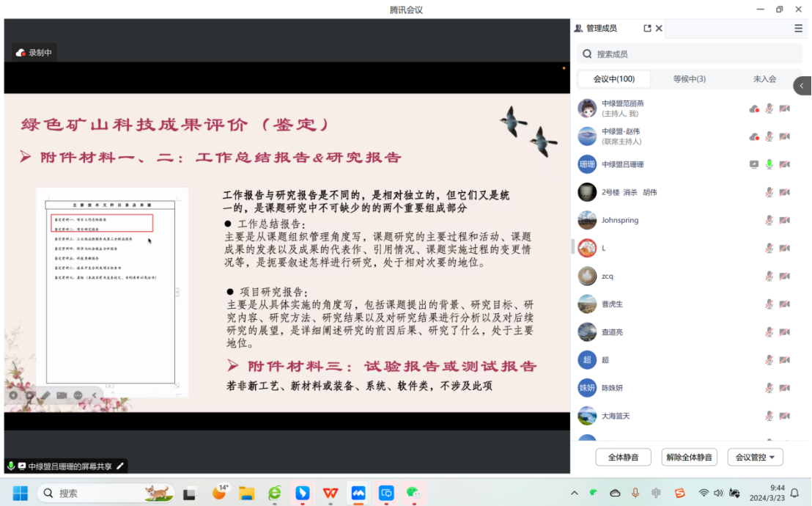Click the 解除全体静音 button
Viewport: 812px width, 506px height.
tap(690, 458)
